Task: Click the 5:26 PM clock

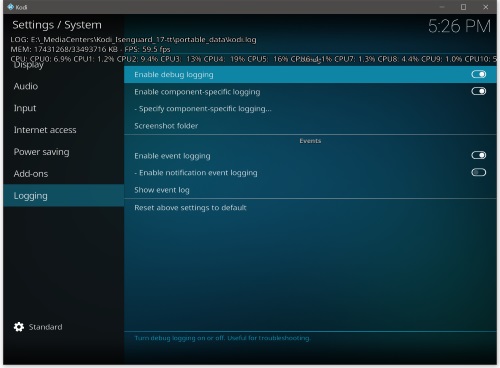Action: point(459,26)
